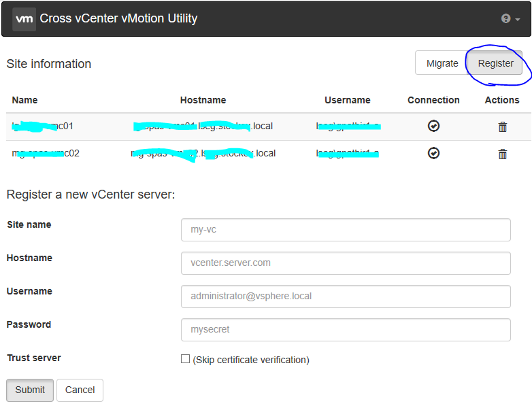Screen dimensions: 532x406
Task: Focus the Site name input field
Action: tap(346, 230)
